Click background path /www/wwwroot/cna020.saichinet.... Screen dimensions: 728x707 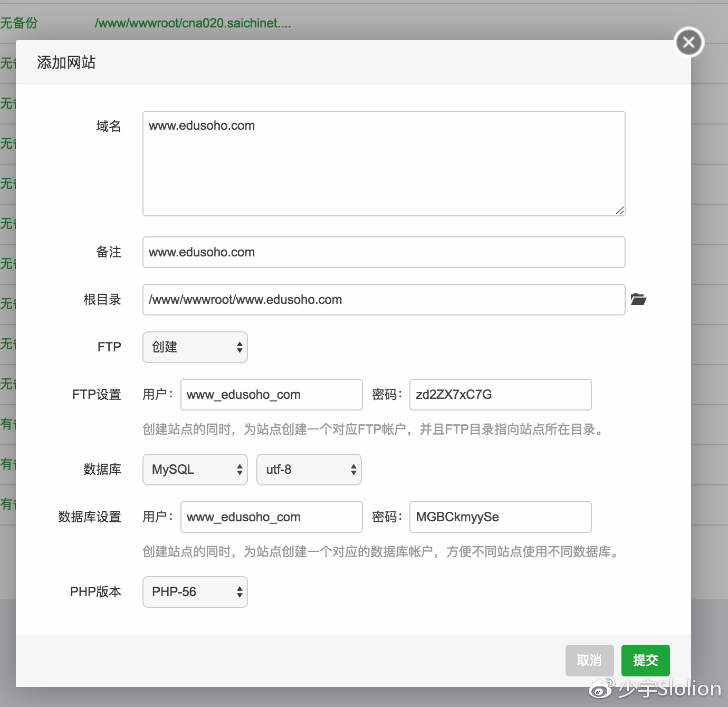point(193,23)
